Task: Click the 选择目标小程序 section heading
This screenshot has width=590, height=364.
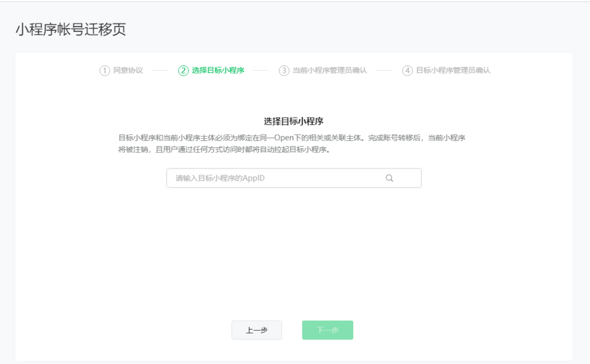Action: [x=294, y=121]
